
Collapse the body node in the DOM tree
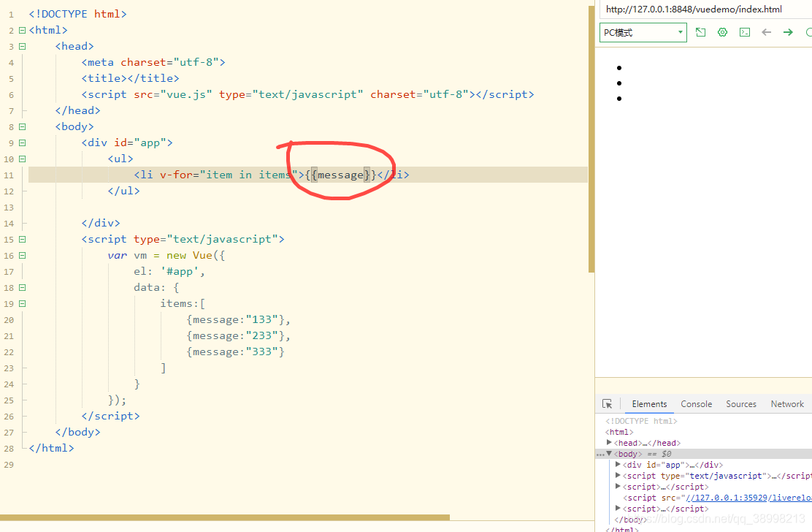610,454
